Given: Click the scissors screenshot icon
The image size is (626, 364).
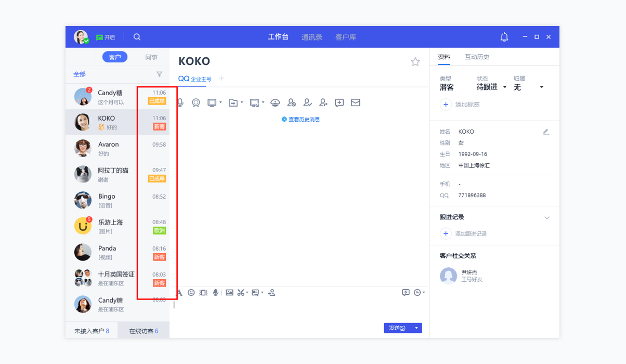Looking at the screenshot, I should [x=241, y=293].
